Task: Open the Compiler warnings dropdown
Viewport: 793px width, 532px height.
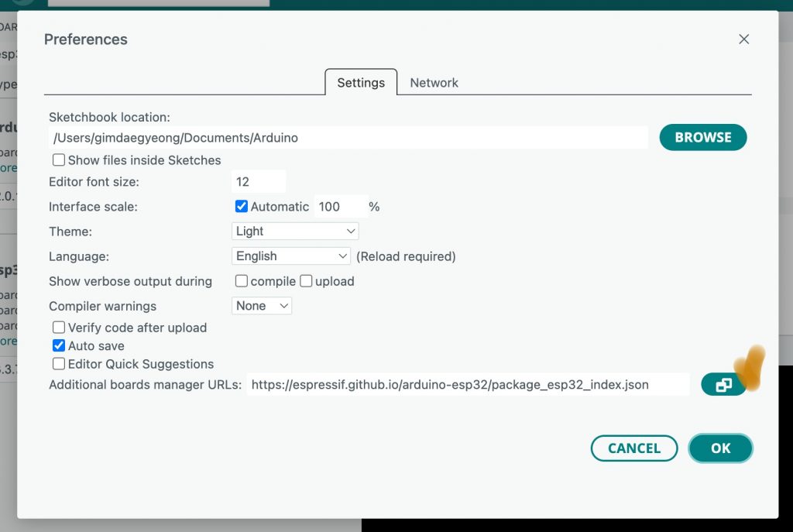Action: tap(262, 306)
